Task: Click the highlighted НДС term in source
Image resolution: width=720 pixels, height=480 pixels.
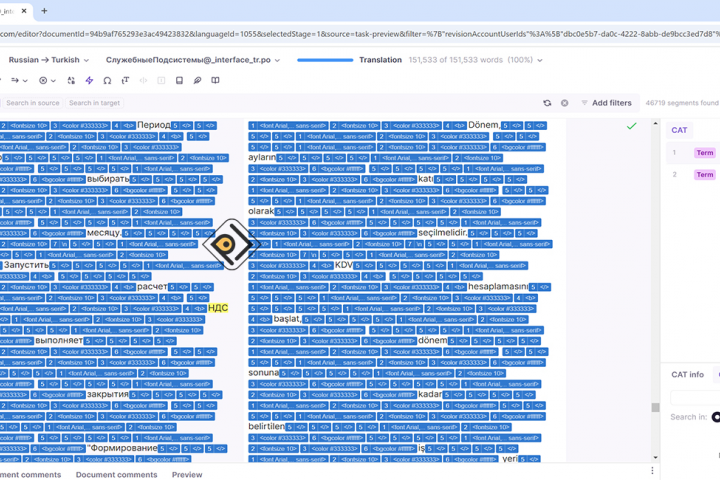Action: [218, 308]
